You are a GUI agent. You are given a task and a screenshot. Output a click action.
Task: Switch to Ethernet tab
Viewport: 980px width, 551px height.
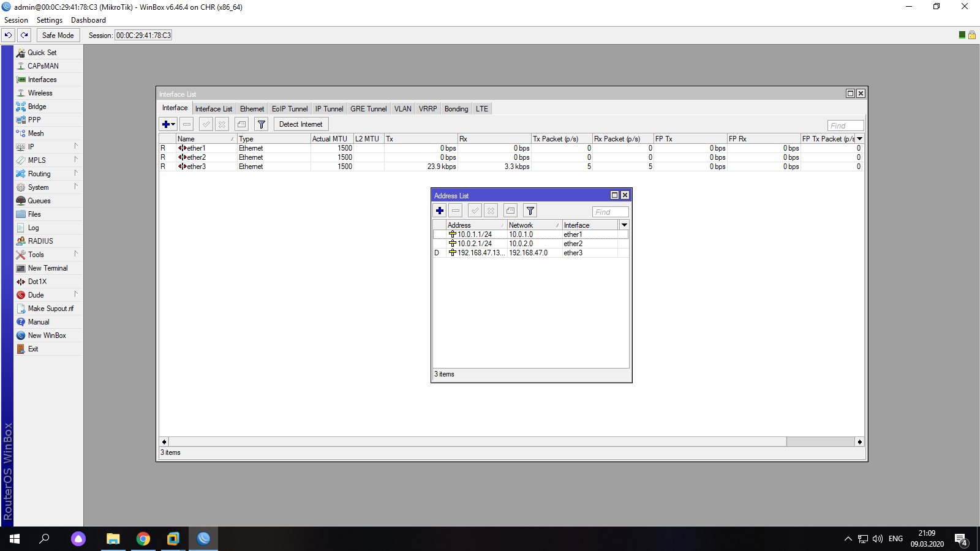point(252,109)
